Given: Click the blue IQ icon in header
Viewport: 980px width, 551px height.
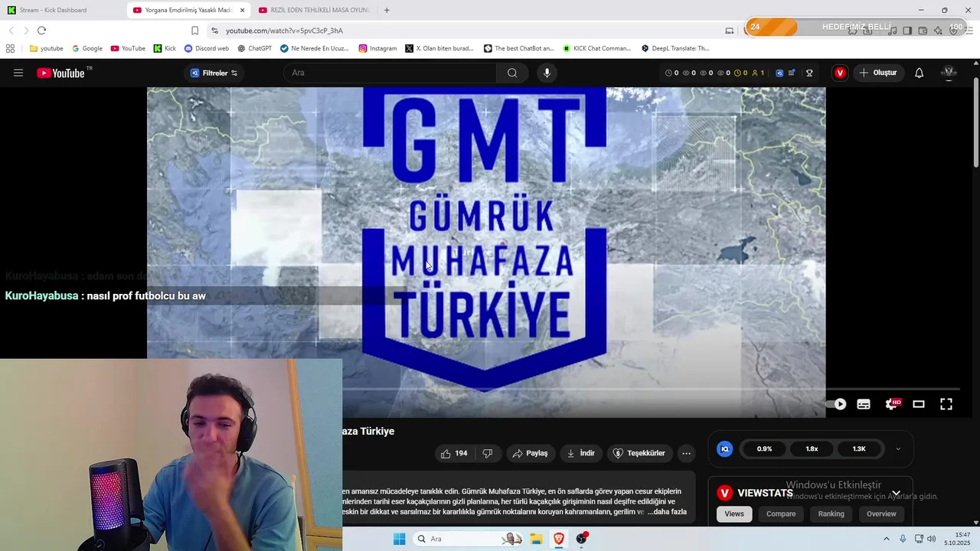Looking at the screenshot, I should (779, 73).
